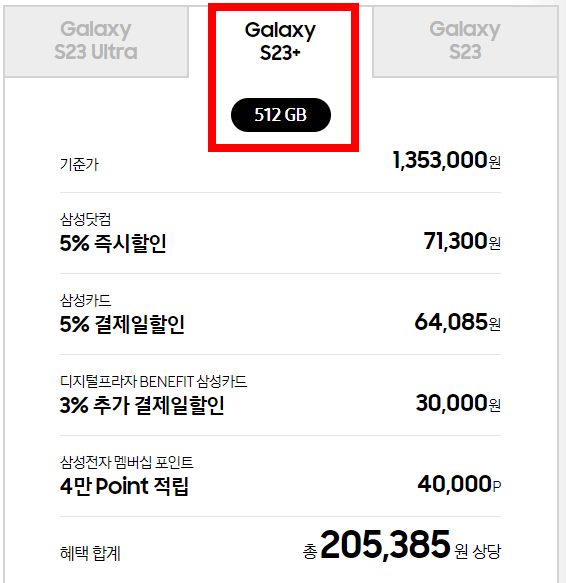Select the Galaxy S23+ tab

click(280, 41)
